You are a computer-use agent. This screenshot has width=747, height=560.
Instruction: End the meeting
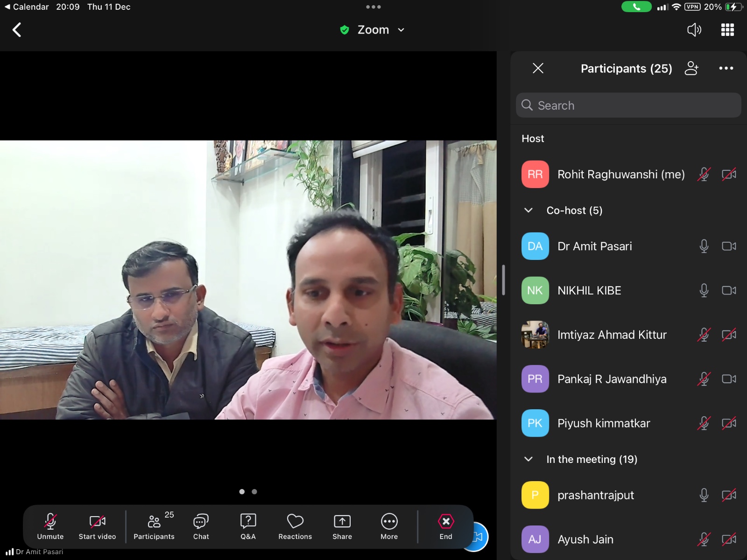[445, 526]
